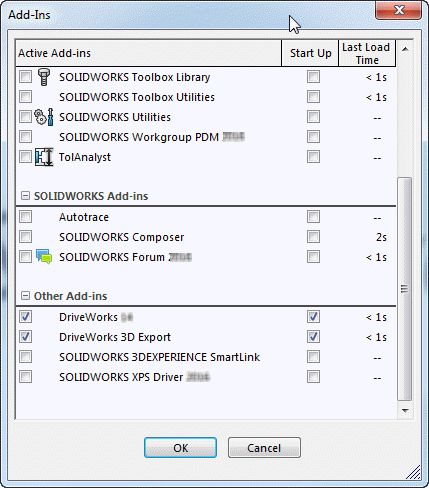
Task: Select the SOLIDWORKS Toolbox Library row text
Action: [135, 77]
